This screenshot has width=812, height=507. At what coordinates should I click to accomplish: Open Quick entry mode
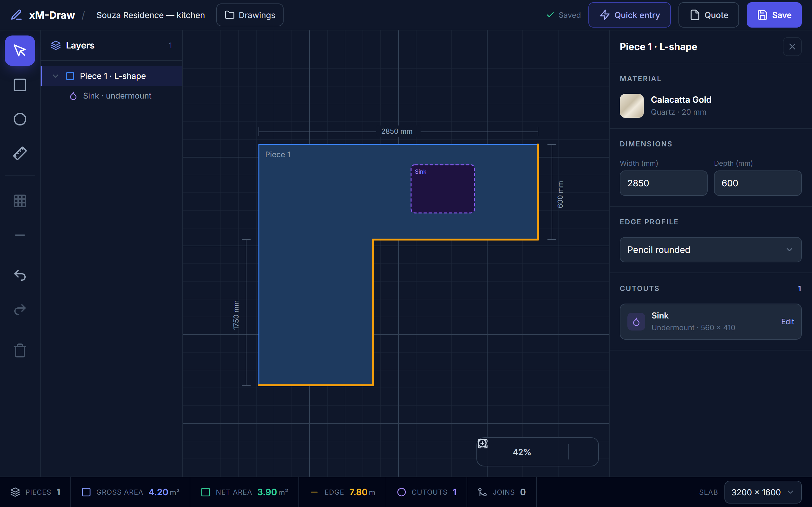point(630,15)
